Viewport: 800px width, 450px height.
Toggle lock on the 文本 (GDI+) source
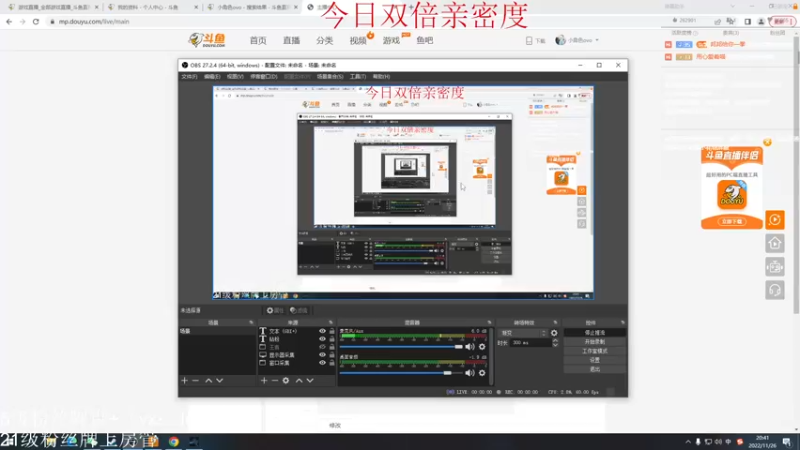(x=332, y=331)
